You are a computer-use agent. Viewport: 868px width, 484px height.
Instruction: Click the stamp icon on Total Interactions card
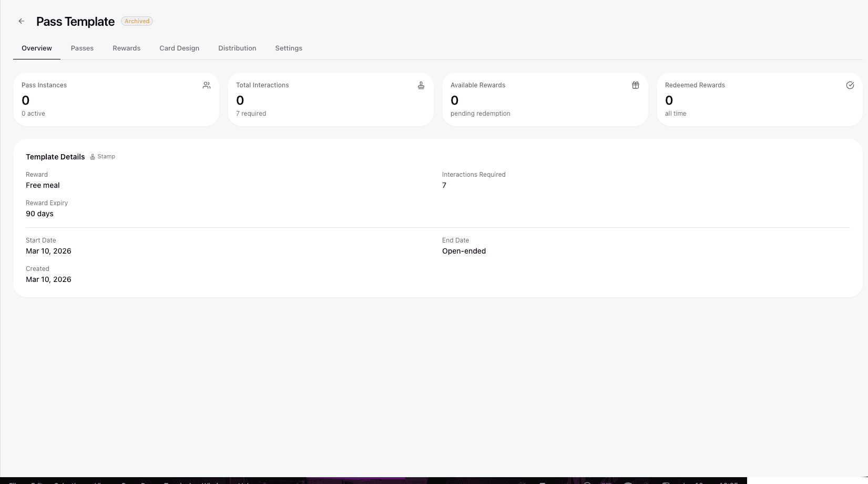pos(421,85)
